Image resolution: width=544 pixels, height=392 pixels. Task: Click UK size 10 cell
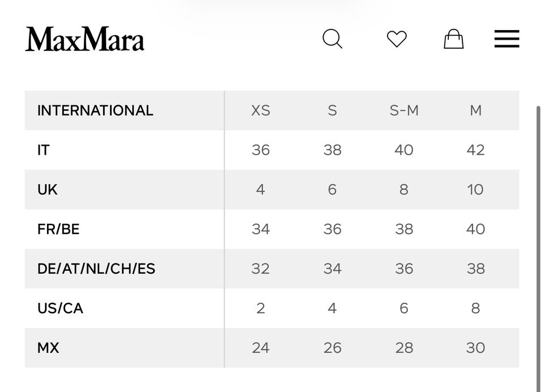coord(475,190)
